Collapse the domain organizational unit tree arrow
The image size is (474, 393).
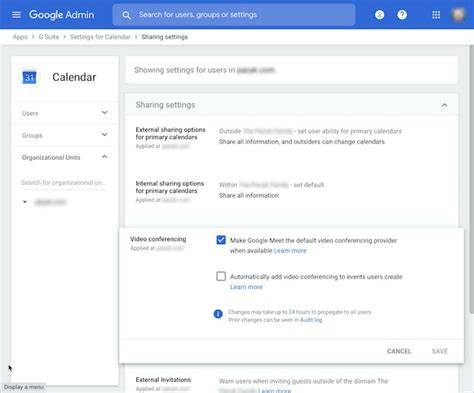point(25,202)
